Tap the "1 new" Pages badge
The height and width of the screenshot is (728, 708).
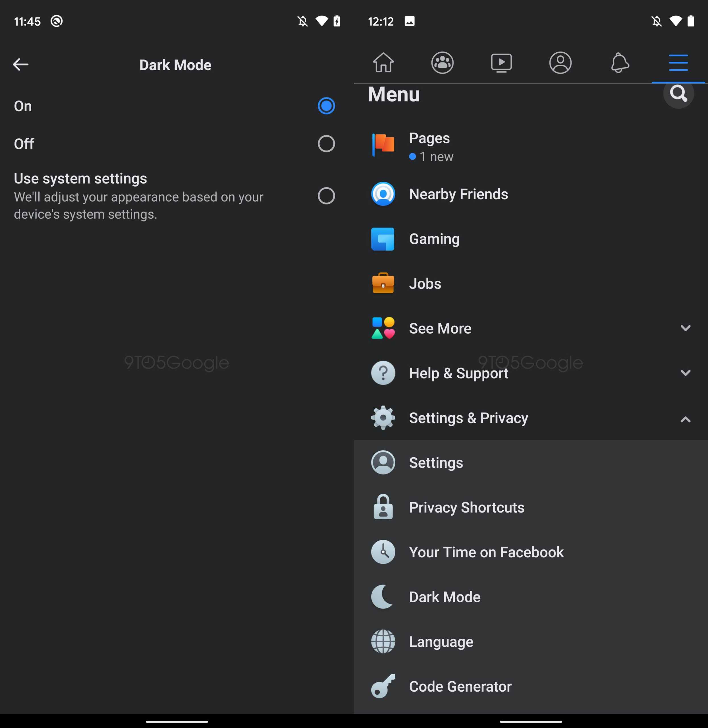click(x=431, y=157)
